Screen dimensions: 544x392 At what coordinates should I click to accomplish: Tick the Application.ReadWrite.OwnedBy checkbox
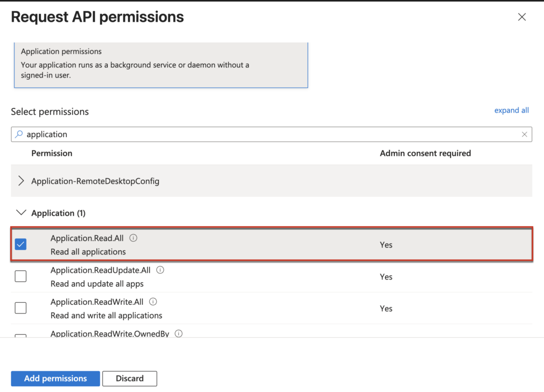tap(21, 336)
